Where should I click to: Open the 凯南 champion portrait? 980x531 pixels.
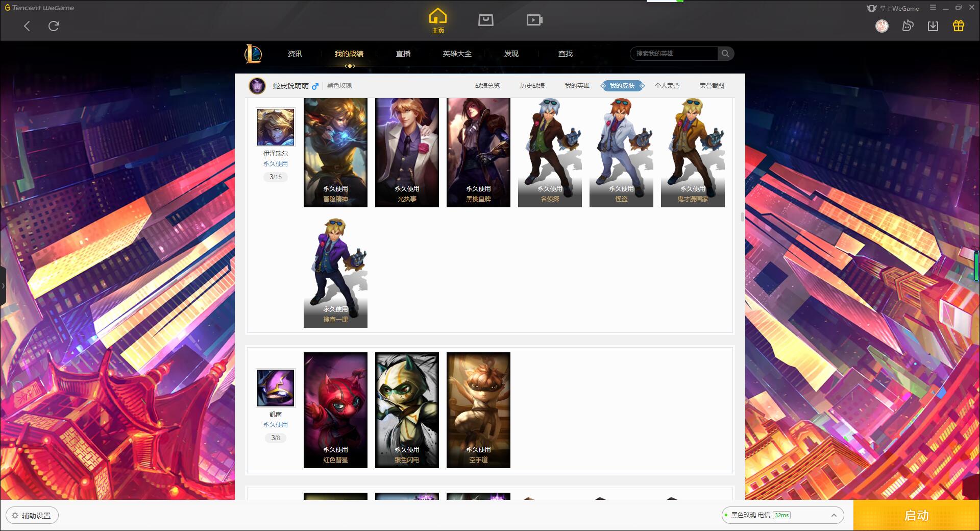(x=276, y=388)
